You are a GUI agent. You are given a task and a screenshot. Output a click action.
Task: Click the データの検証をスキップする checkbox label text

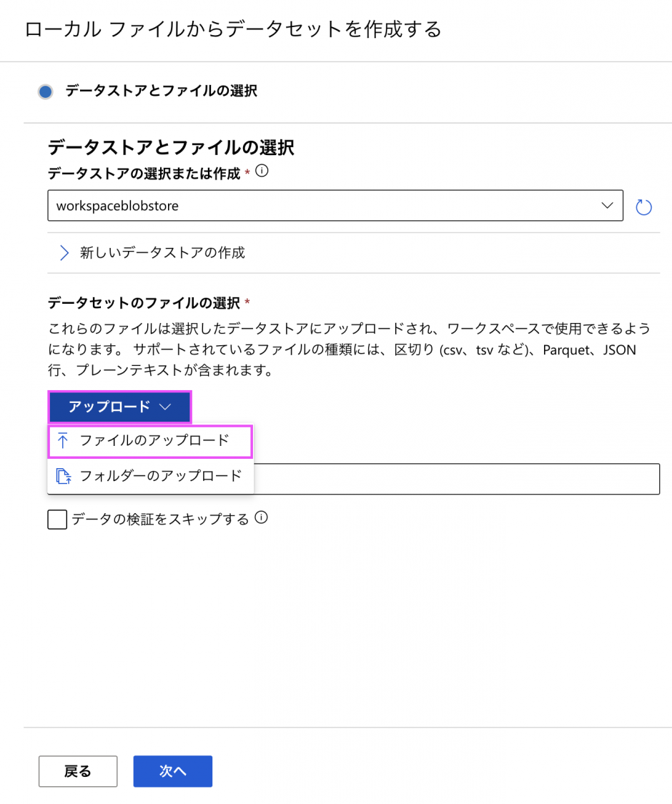point(160,520)
